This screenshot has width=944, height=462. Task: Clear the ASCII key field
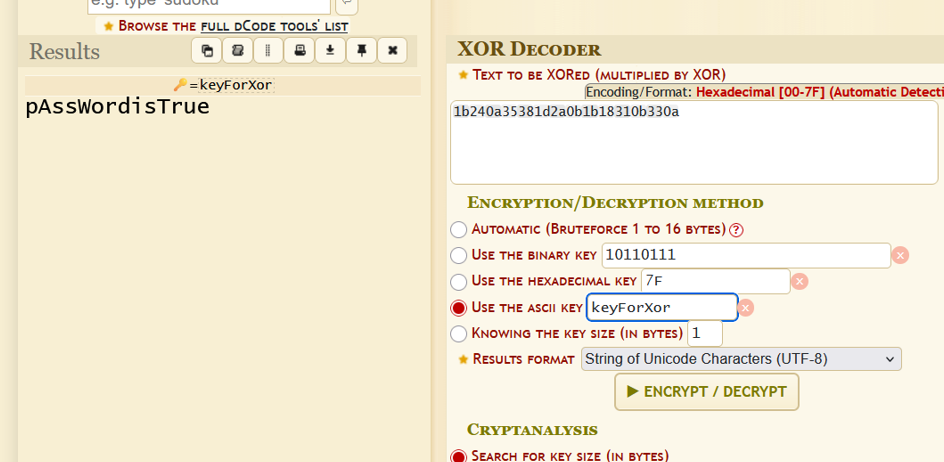745,308
